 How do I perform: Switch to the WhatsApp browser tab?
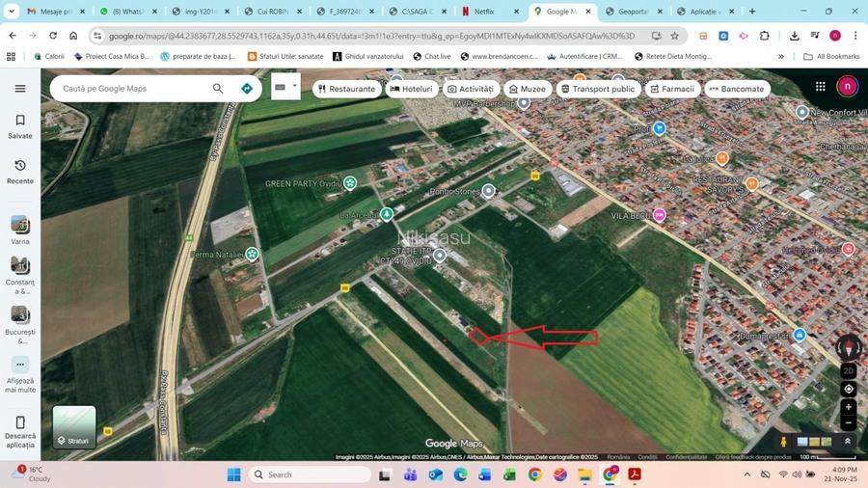pyautogui.click(x=127, y=12)
